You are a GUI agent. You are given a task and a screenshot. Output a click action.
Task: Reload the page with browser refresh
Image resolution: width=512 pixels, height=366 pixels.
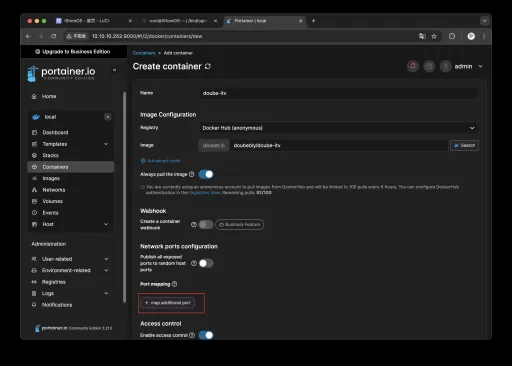[x=53, y=36]
